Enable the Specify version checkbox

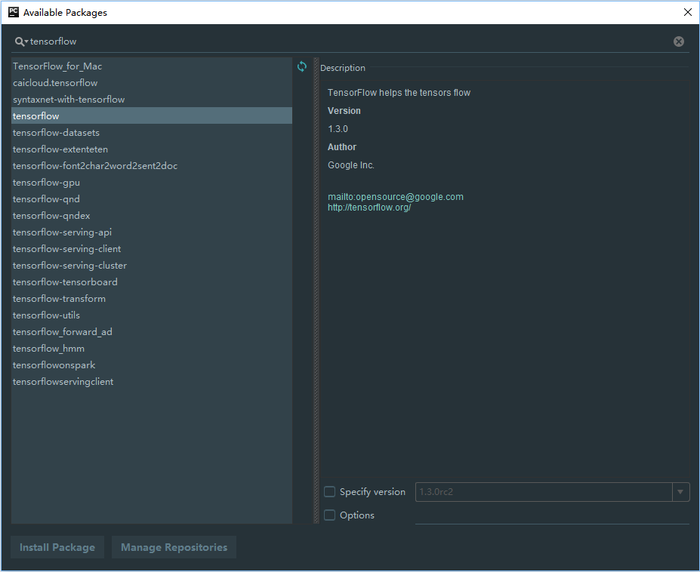point(330,492)
